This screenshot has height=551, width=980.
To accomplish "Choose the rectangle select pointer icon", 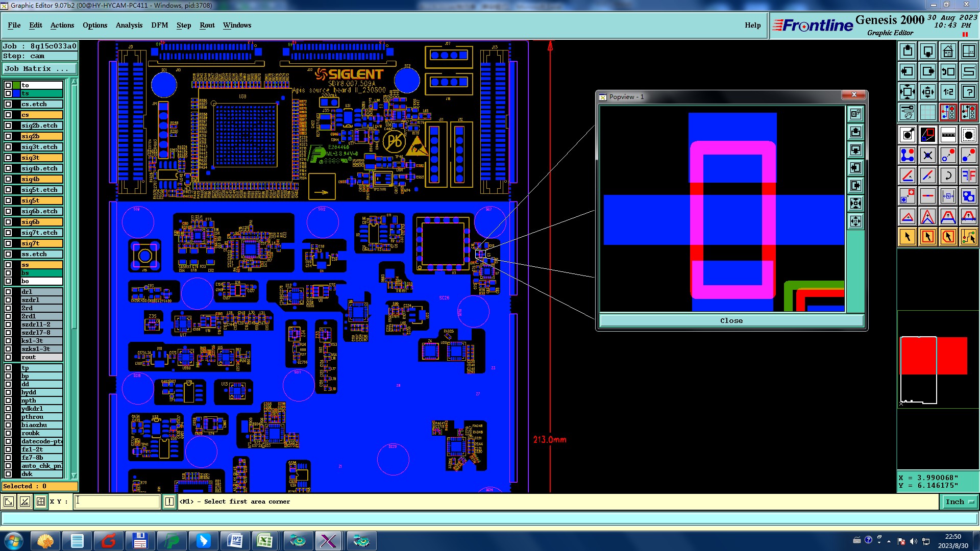I will (x=927, y=237).
